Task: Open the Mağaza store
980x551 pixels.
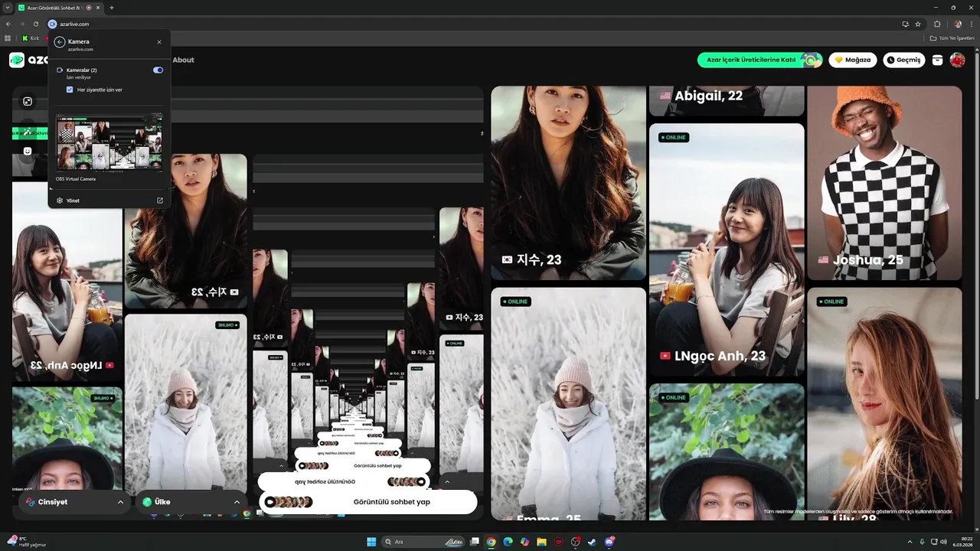Action: pyautogui.click(x=853, y=60)
